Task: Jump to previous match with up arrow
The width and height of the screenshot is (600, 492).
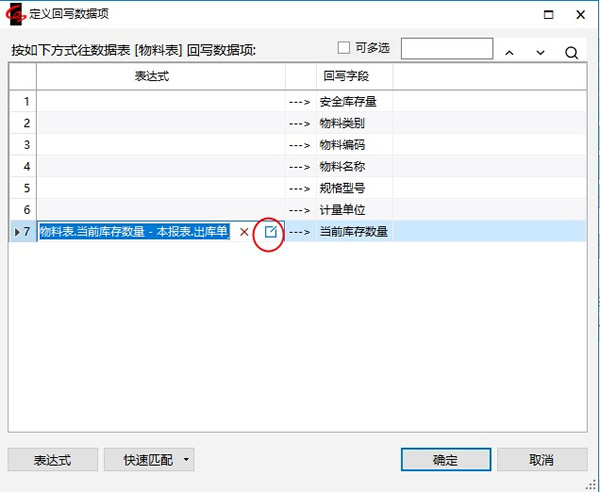Action: 510,52
